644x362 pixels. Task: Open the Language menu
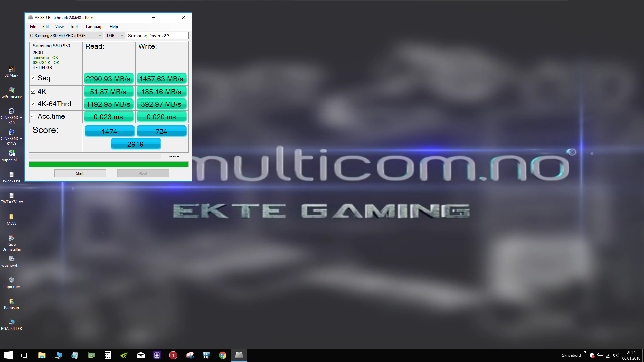tap(95, 27)
